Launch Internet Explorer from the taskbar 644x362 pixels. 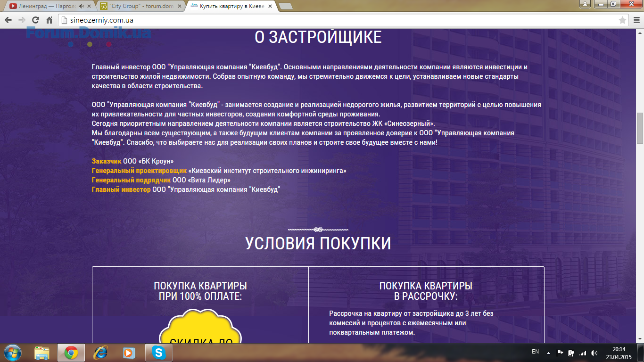tap(100, 353)
